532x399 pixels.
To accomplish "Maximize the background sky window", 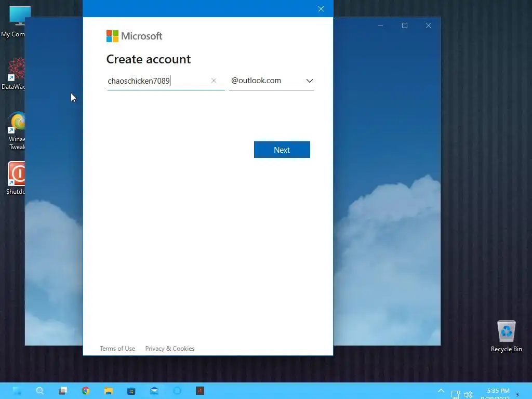I will (x=404, y=25).
